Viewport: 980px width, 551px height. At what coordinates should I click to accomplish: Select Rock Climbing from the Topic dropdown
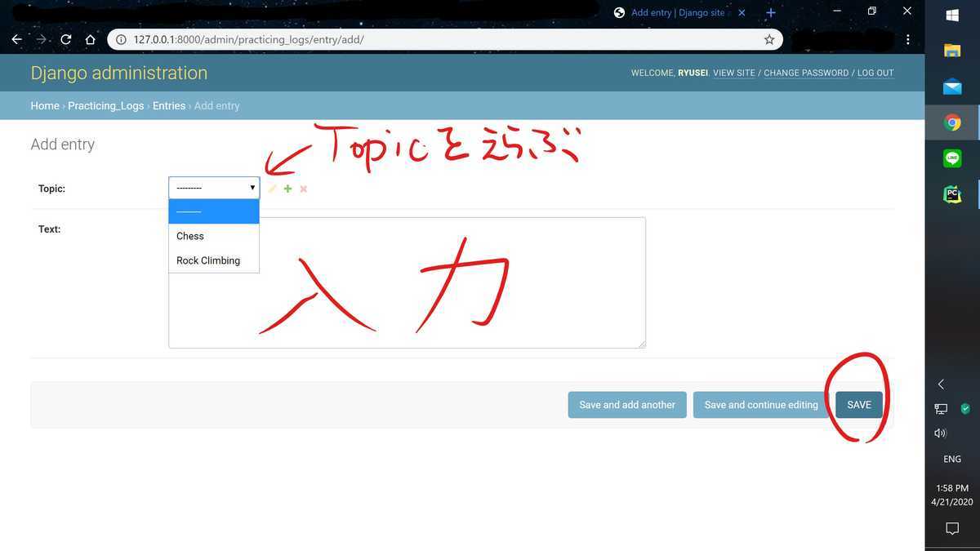(207, 260)
